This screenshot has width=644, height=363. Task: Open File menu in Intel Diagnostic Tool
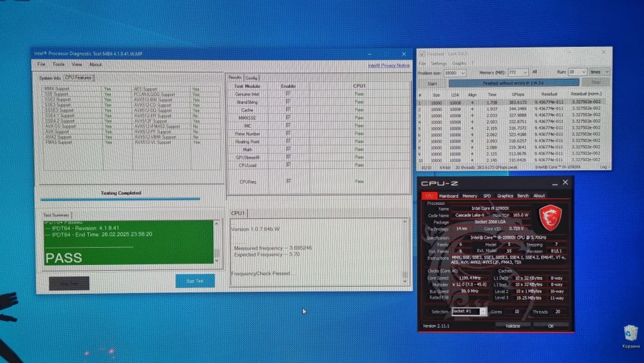[41, 64]
